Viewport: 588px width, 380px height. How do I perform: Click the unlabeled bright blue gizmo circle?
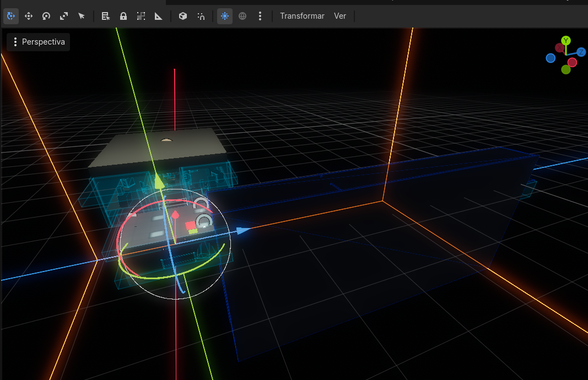551,58
